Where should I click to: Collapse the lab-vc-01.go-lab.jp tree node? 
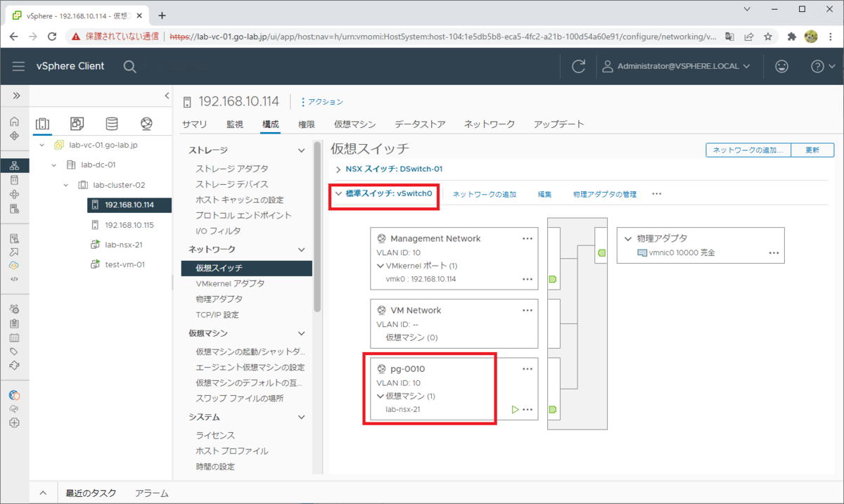pyautogui.click(x=42, y=145)
